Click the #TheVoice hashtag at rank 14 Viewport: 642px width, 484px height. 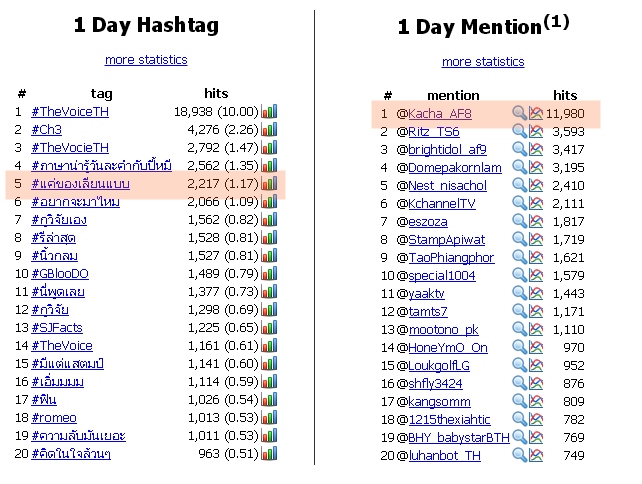tap(62, 346)
